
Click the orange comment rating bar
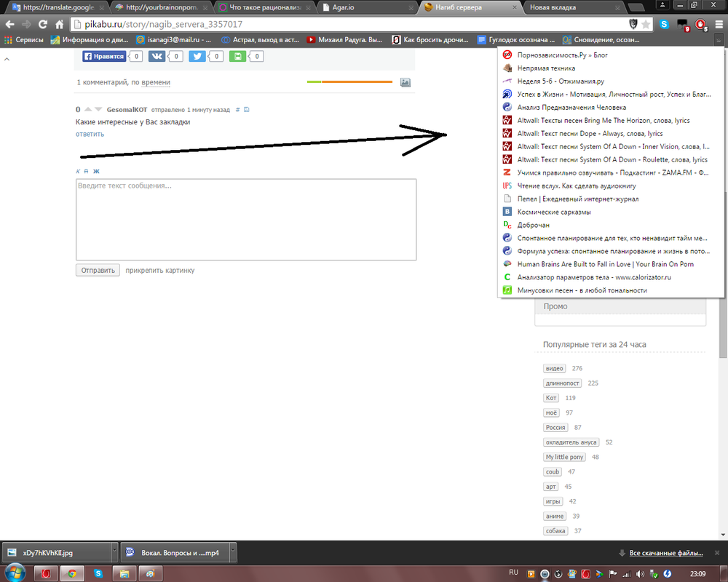tap(357, 81)
